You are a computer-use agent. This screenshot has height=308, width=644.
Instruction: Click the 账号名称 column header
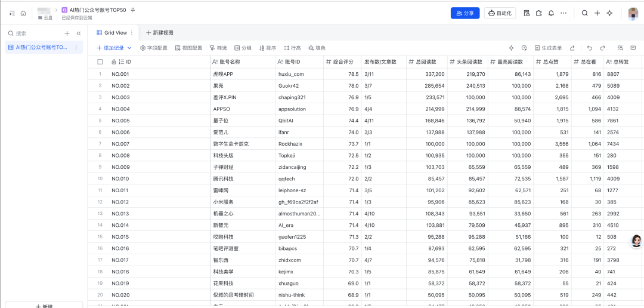pyautogui.click(x=243, y=62)
